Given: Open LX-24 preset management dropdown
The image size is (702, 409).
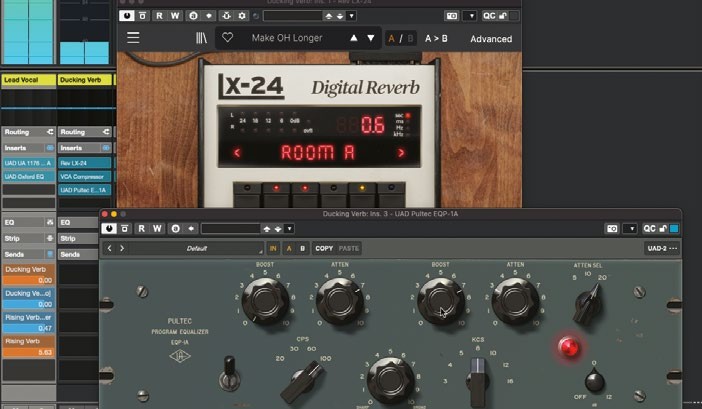Looking at the screenshot, I should pos(351,16).
